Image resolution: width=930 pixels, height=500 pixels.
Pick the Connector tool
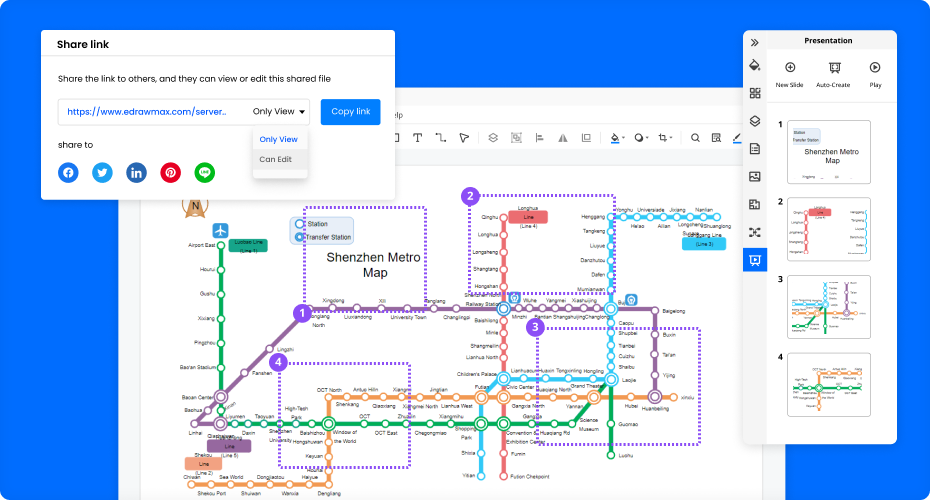(440, 138)
